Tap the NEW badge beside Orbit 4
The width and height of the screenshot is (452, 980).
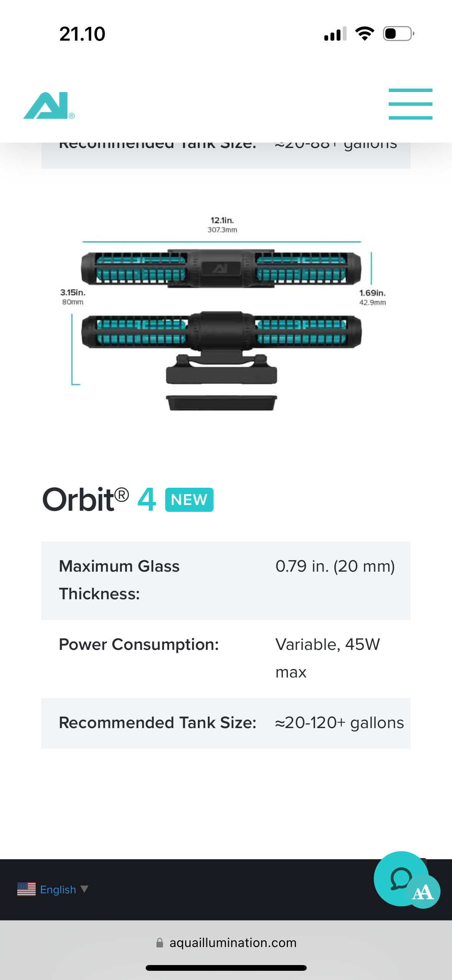click(x=189, y=500)
